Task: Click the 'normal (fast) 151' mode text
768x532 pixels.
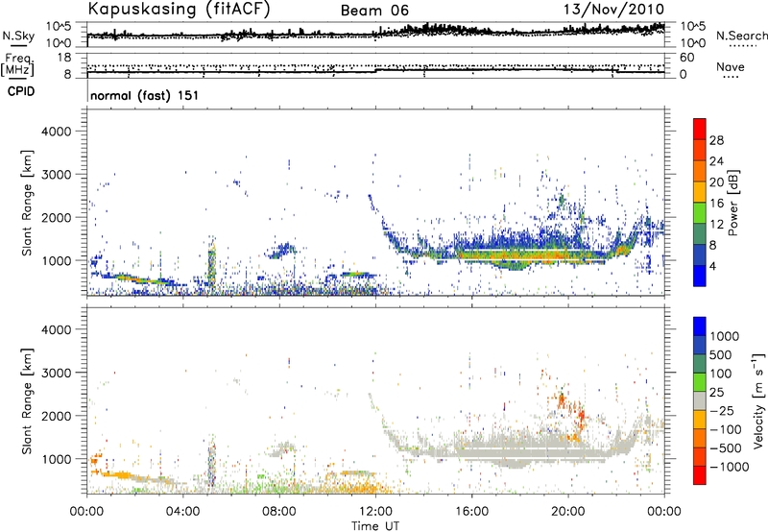Action: tap(145, 95)
